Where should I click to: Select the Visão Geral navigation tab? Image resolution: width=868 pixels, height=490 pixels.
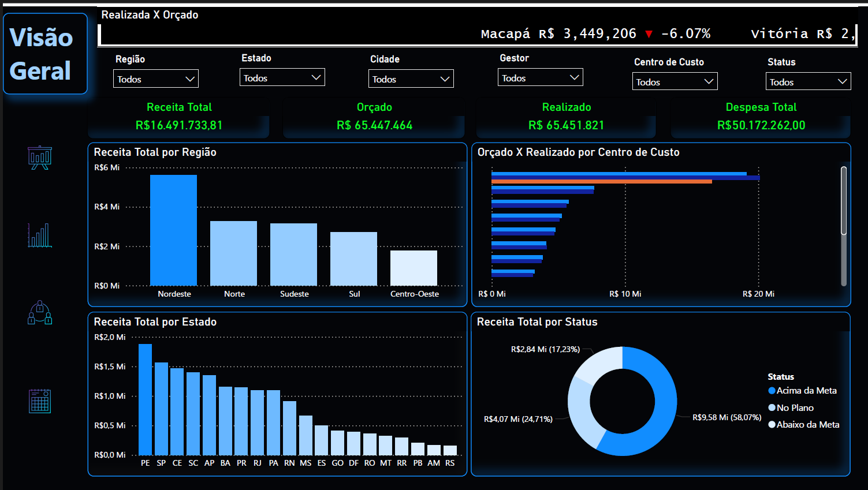(45, 53)
